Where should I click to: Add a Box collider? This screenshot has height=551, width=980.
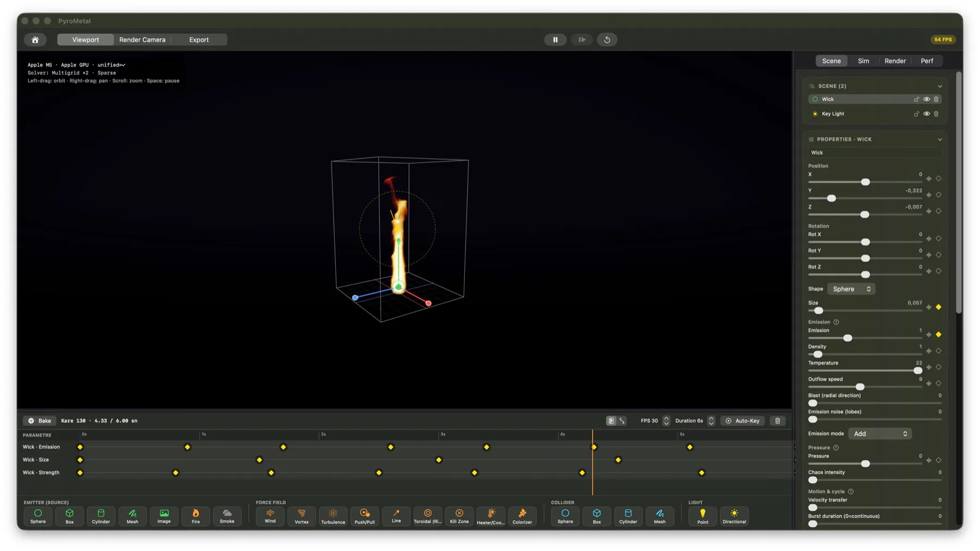[597, 516]
